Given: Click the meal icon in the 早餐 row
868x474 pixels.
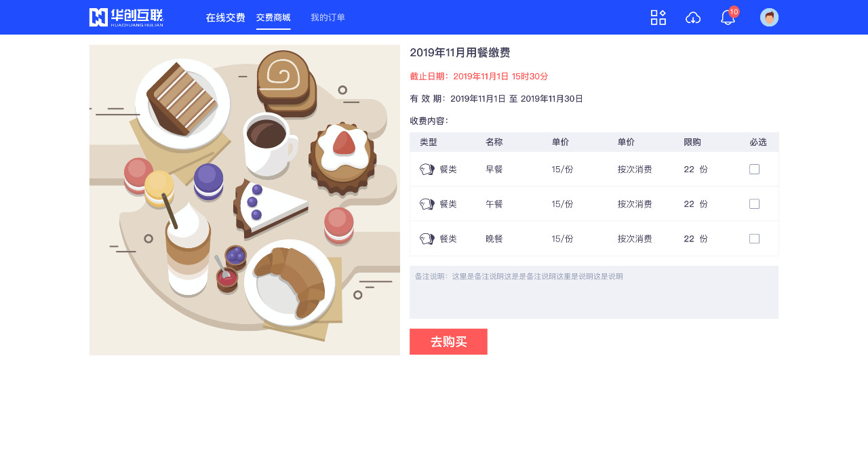Looking at the screenshot, I should pos(427,170).
